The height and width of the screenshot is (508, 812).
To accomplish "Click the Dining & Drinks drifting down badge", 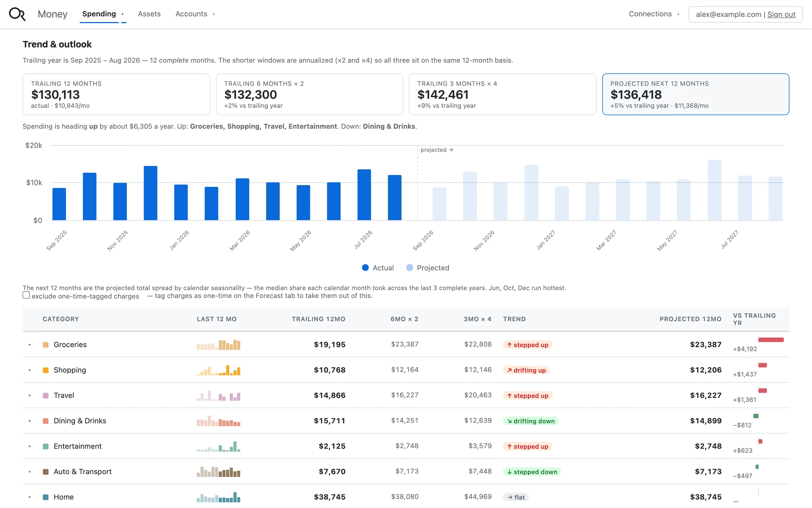I will click(x=531, y=421).
